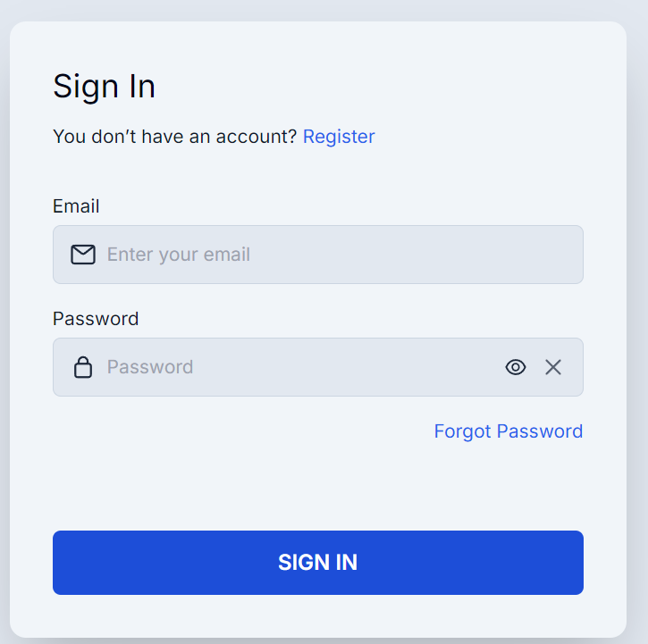Toggle password visibility
This screenshot has height=644, width=648.
(516, 367)
